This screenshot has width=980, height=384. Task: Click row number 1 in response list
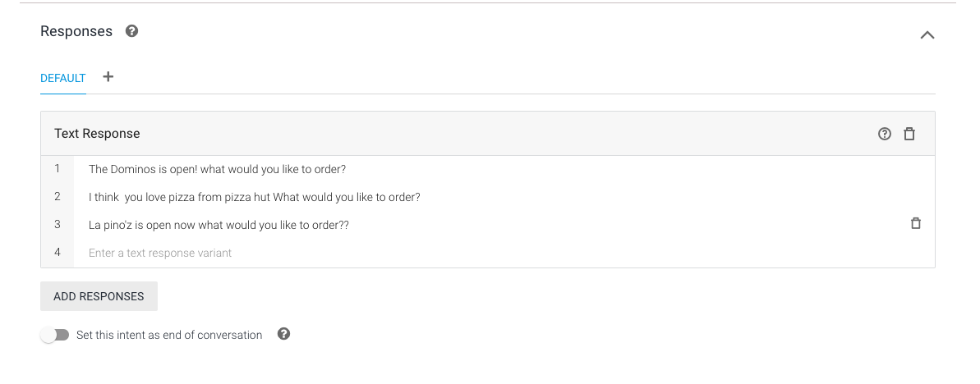(x=57, y=168)
